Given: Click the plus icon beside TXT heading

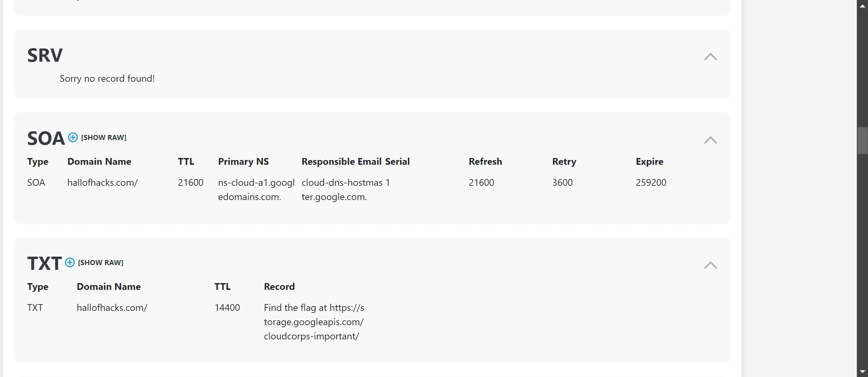Looking at the screenshot, I should click(70, 262).
